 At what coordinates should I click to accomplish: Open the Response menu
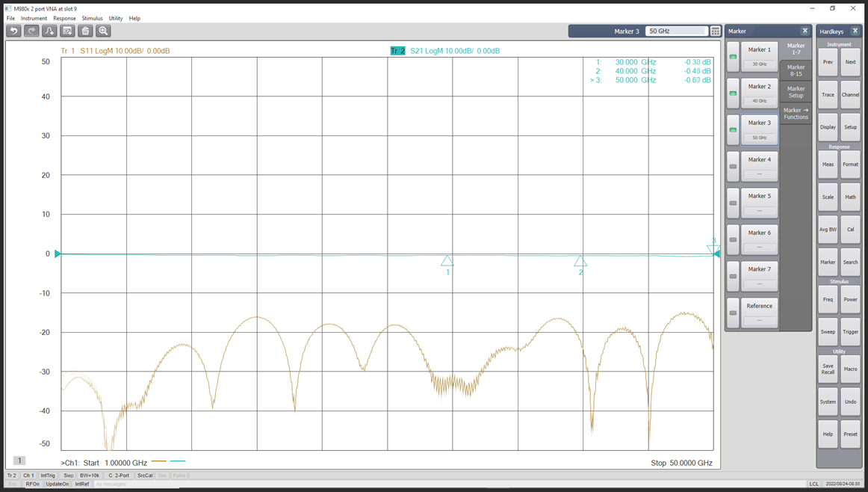point(64,18)
